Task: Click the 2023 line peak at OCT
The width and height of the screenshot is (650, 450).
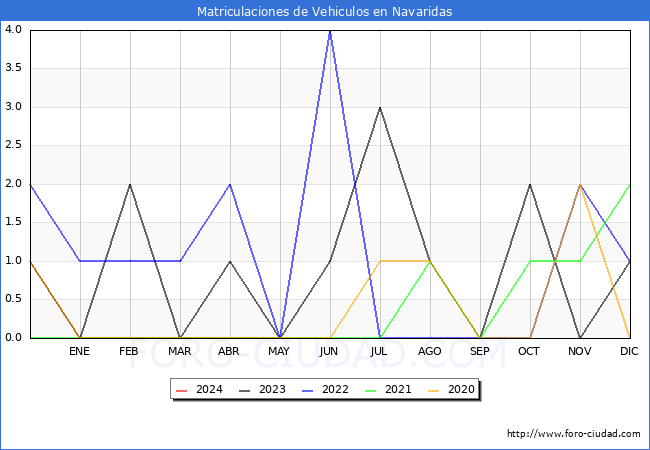Action: 530,184
